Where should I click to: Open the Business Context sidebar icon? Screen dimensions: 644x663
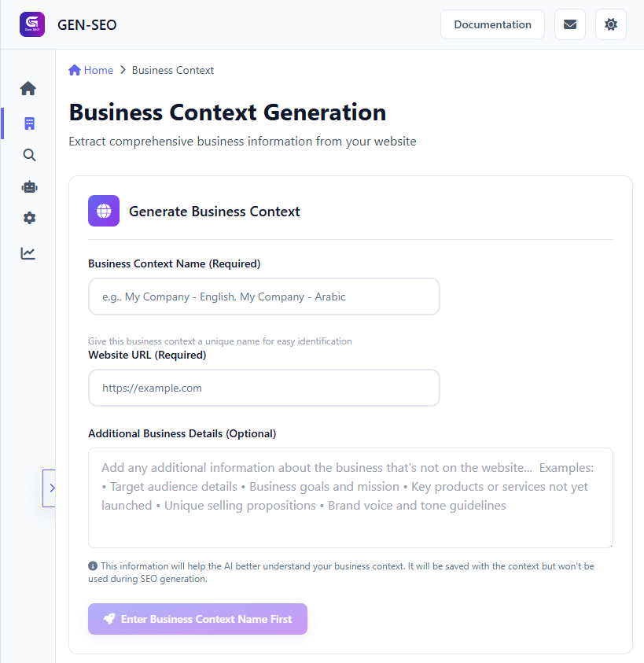28,123
